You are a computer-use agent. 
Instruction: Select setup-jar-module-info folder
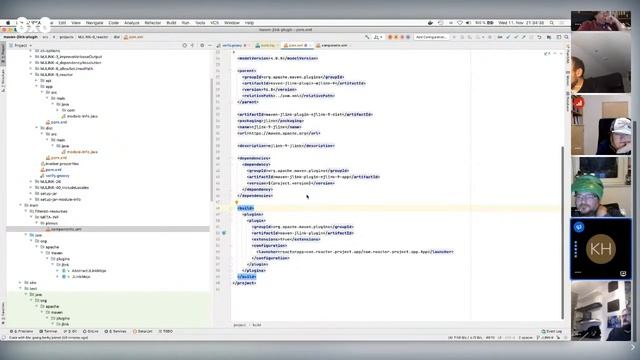click(x=58, y=199)
